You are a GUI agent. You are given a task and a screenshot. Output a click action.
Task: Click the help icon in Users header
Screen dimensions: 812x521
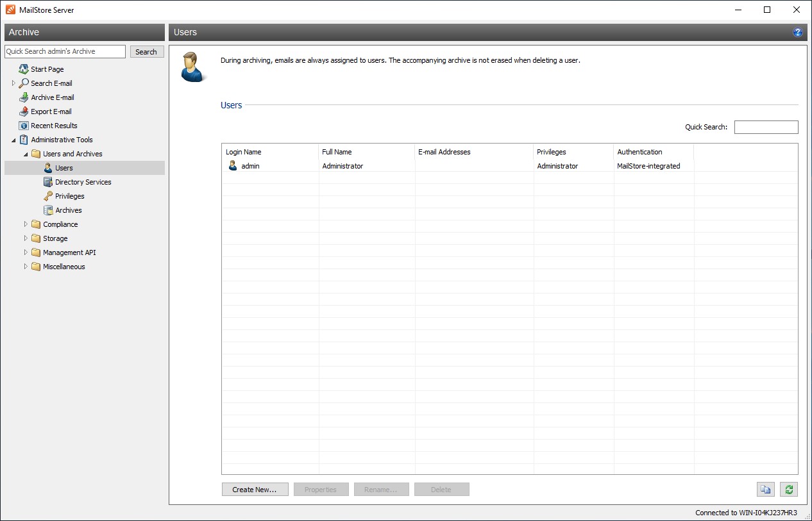pos(798,32)
